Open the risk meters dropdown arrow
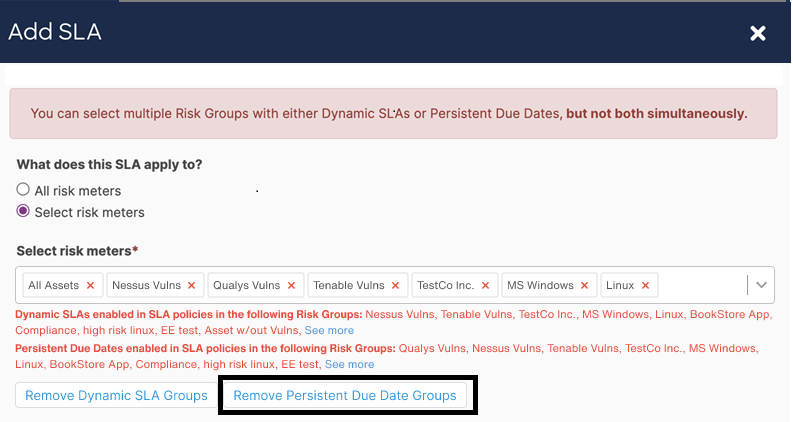The width and height of the screenshot is (793, 422). (761, 285)
